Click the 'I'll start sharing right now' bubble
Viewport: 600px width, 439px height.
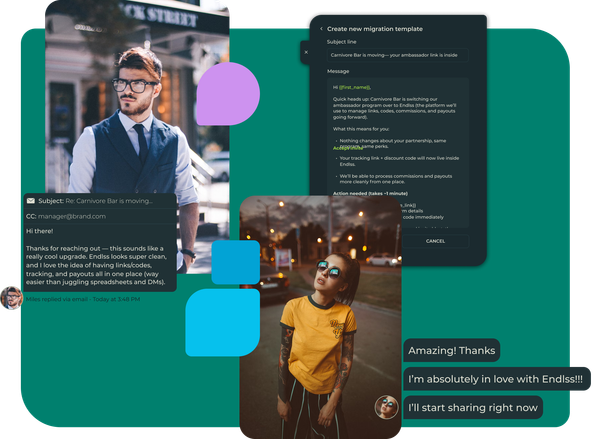473,408
